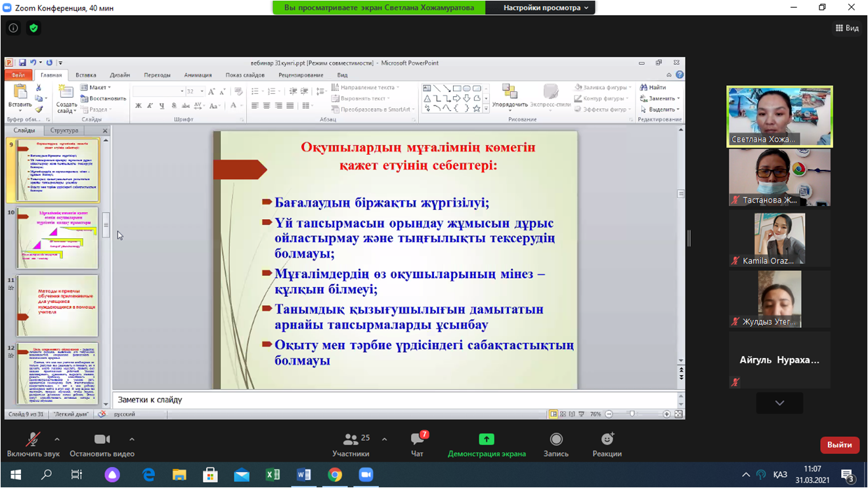
Task: Open Zoom Chat panel
Action: pos(417,444)
